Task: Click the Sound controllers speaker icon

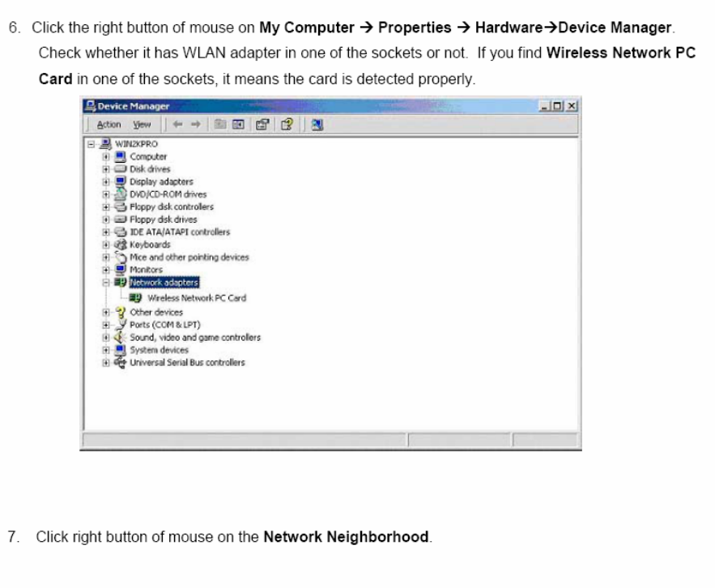Action: coord(120,338)
